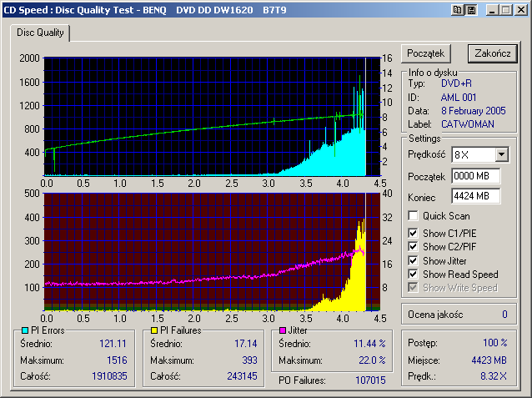Viewport: 532px width, 398px height.
Task: Click the PI Failures total 243145
Action: (x=242, y=376)
